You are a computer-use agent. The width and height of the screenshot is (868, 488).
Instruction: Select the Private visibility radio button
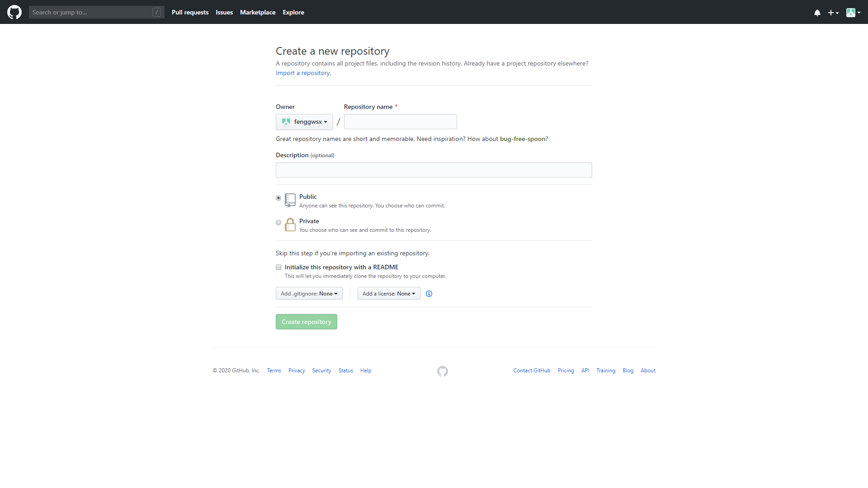[278, 222]
